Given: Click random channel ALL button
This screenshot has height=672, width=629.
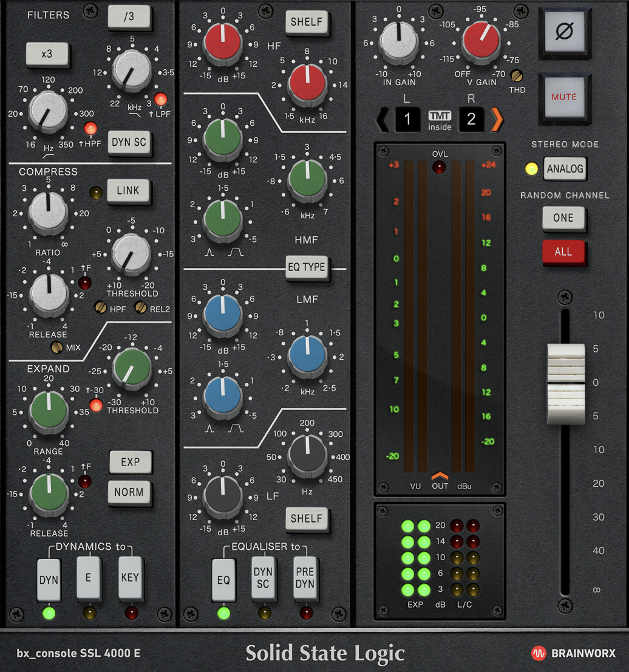Looking at the screenshot, I should tap(563, 252).
